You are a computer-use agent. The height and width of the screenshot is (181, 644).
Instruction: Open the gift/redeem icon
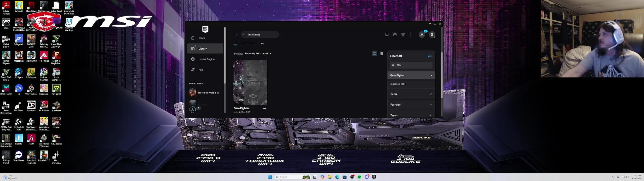click(395, 35)
